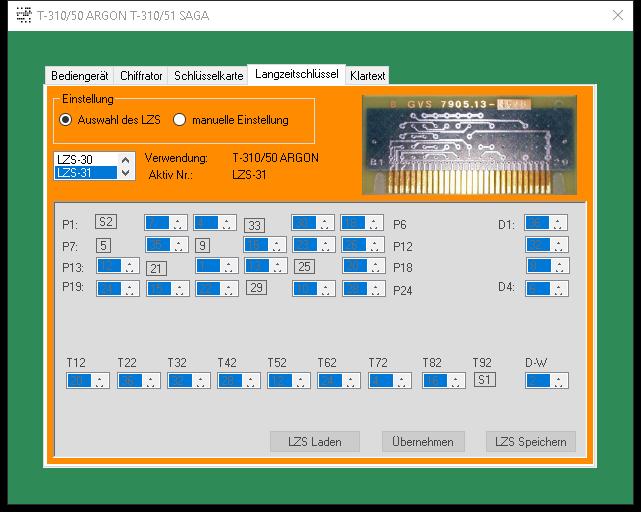This screenshot has height=512, width=641.
Task: Click the T-310/50 ARGON Verwendung value
Action: tap(276, 158)
